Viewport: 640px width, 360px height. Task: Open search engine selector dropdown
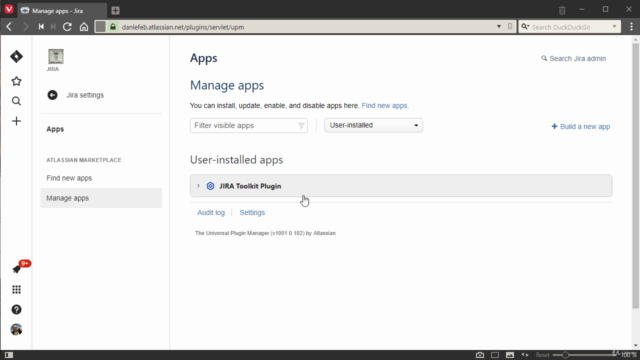click(x=525, y=27)
